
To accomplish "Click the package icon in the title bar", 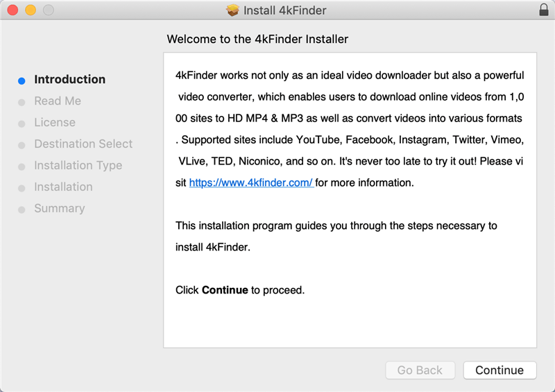I will [x=232, y=10].
